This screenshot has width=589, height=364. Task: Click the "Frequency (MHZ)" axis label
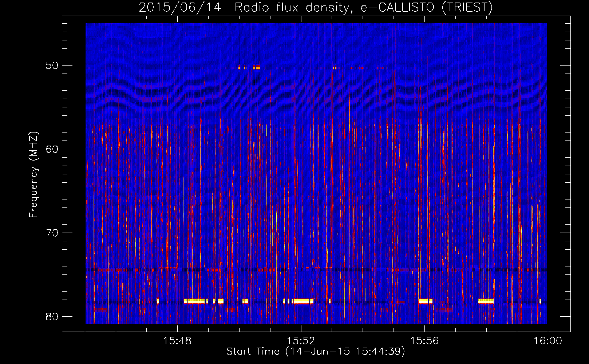tap(33, 175)
